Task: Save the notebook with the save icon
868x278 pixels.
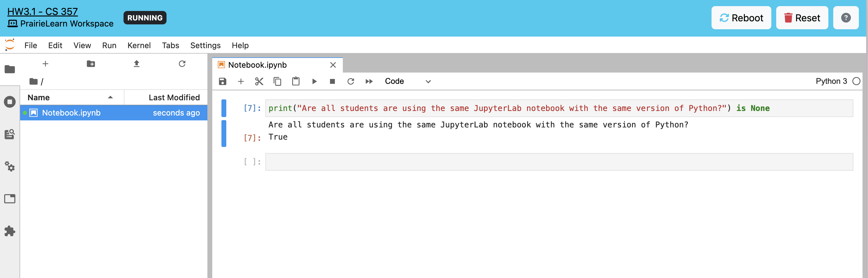Action: point(223,81)
